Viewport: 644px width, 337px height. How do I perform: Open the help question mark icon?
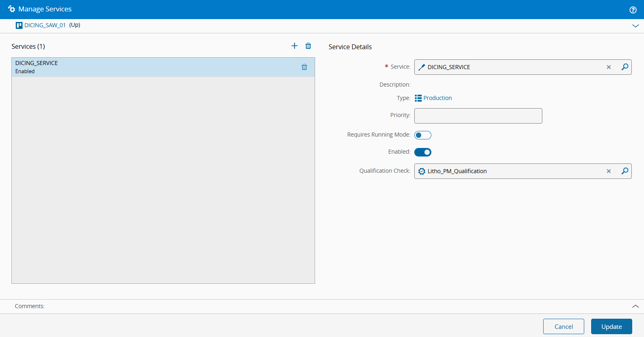[x=633, y=10]
